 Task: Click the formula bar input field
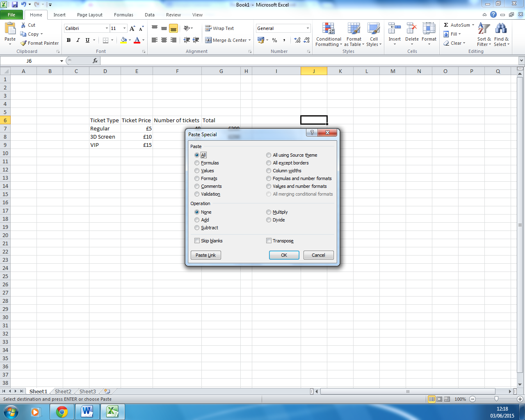click(x=309, y=61)
